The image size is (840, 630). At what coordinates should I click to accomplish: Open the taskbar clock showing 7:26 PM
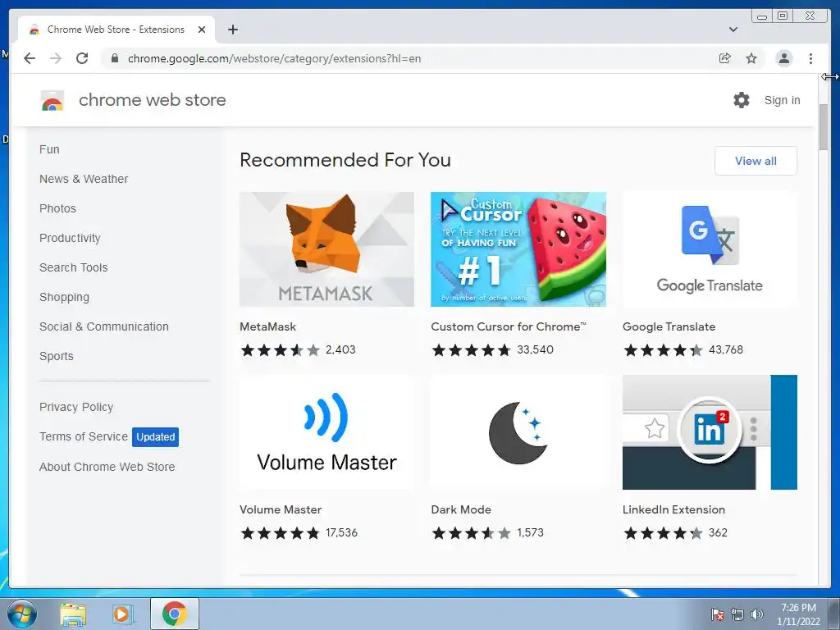click(x=798, y=614)
